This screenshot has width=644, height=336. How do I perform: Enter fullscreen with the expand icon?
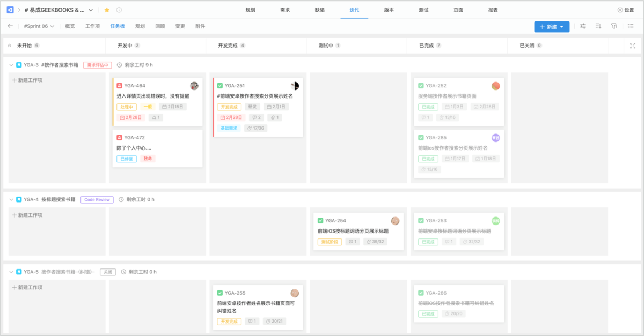pyautogui.click(x=632, y=46)
